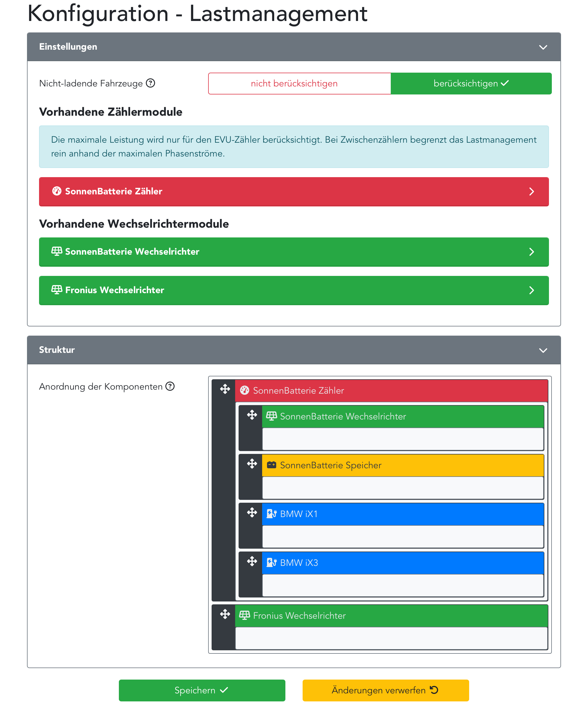Click battery icon on SonnenBatterie Speicher
This screenshot has height=708, width=588.
tap(271, 465)
